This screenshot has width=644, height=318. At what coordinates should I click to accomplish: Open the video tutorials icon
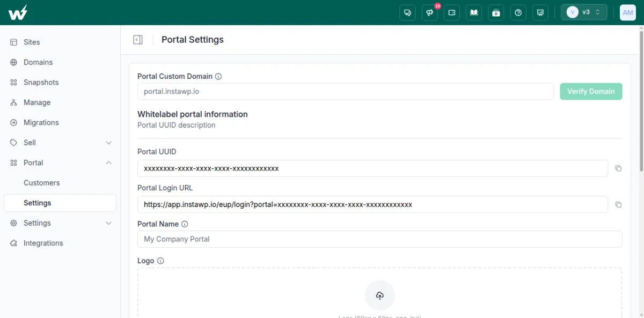(496, 12)
